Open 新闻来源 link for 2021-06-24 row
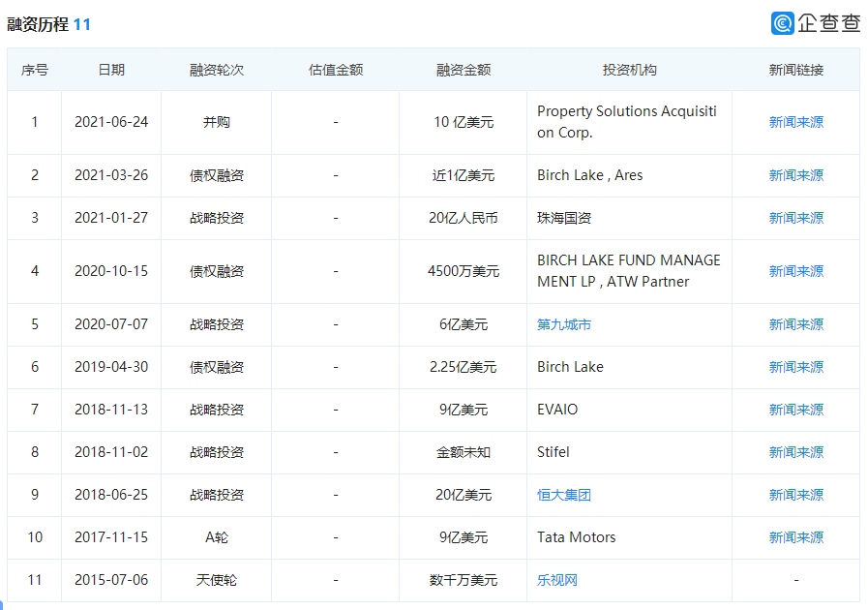 (x=796, y=122)
